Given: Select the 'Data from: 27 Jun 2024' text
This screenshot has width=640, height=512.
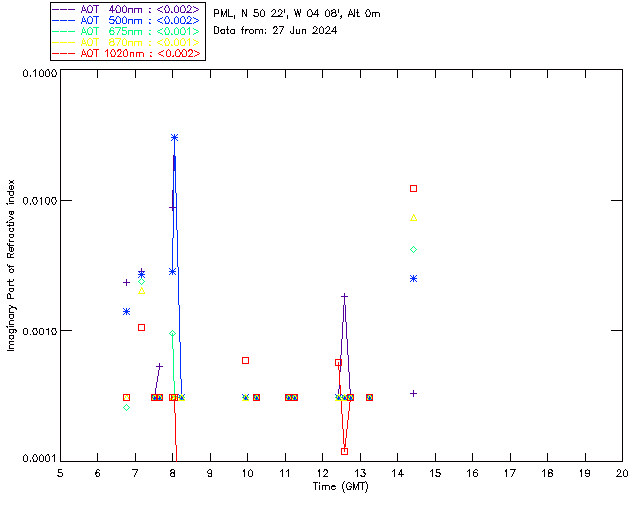Looking at the screenshot, I should pos(275,31).
